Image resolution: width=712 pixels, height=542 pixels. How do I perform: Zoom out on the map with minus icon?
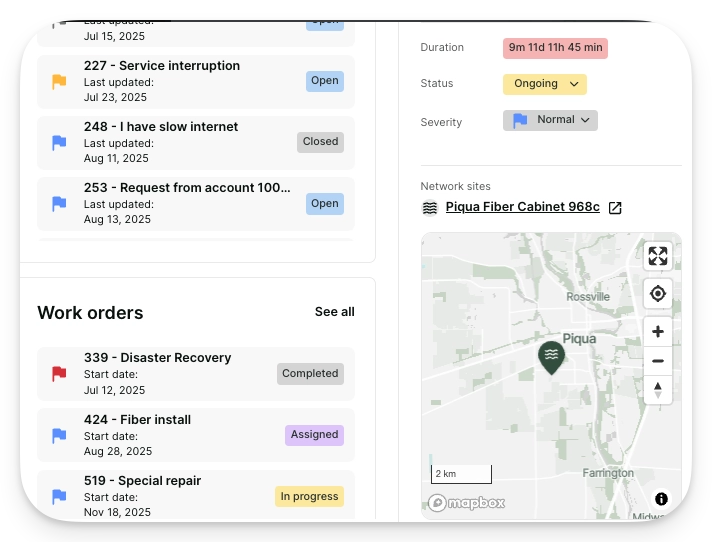[658, 361]
